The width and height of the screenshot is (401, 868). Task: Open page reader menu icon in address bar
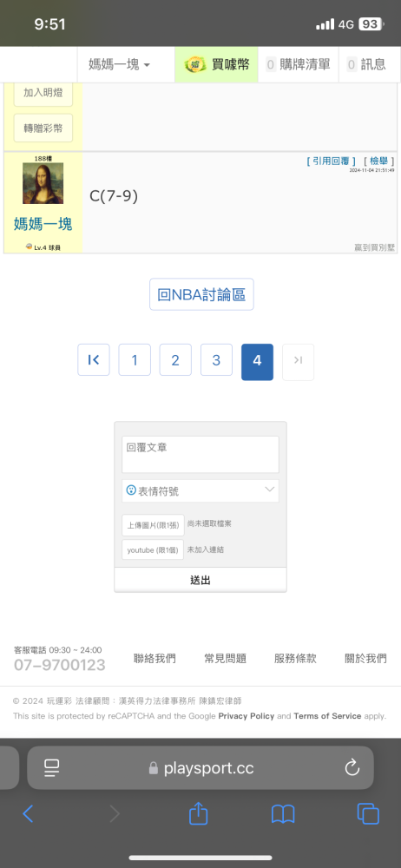[51, 768]
